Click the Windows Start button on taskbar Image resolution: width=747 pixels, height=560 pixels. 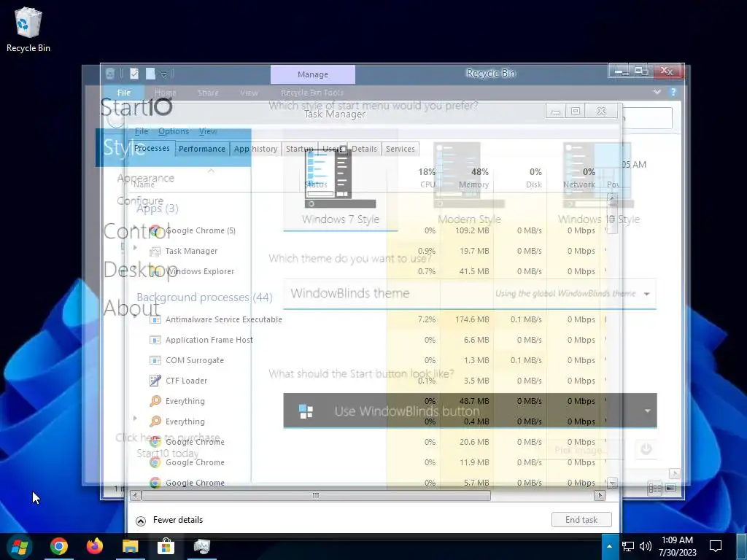(x=20, y=546)
